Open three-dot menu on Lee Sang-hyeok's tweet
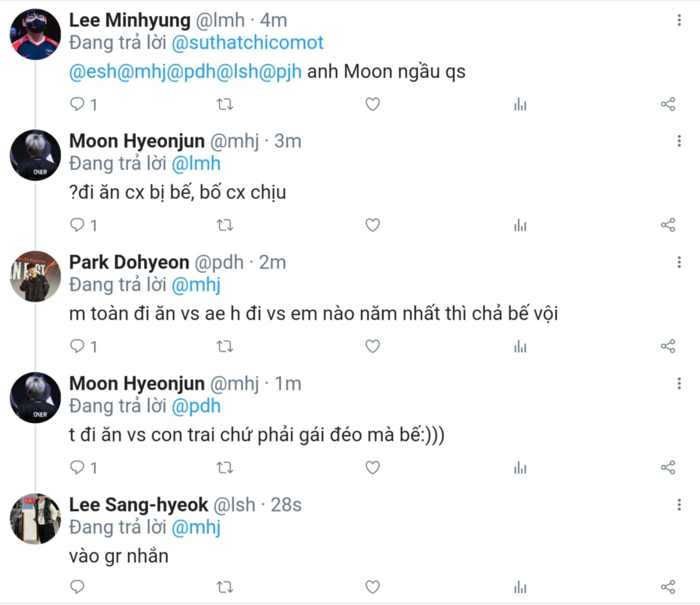Viewport: 700px width, 605px height. tap(679, 505)
